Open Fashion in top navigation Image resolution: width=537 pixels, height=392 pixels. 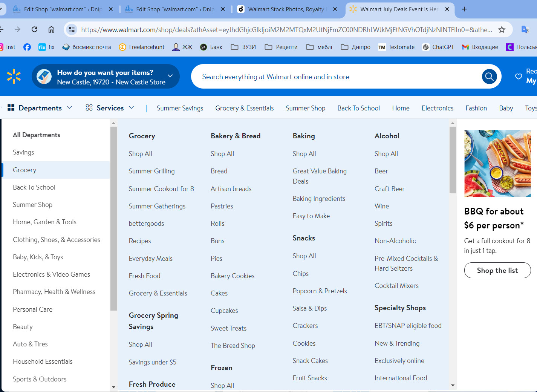(x=476, y=108)
